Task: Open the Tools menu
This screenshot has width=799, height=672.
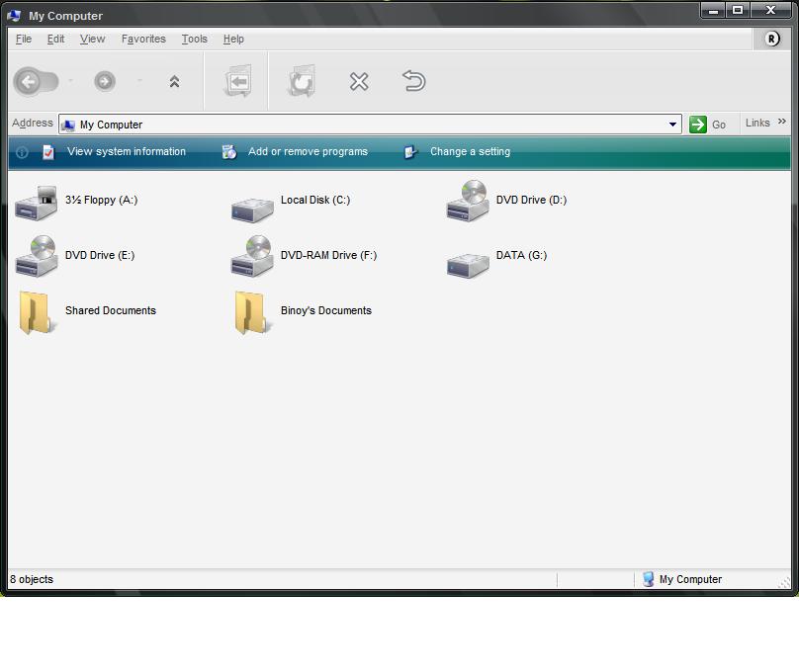Action: (x=194, y=40)
